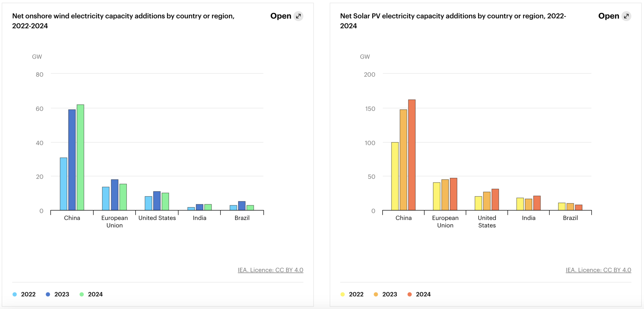Toggle 2022 series in solar chart legend

point(352,294)
